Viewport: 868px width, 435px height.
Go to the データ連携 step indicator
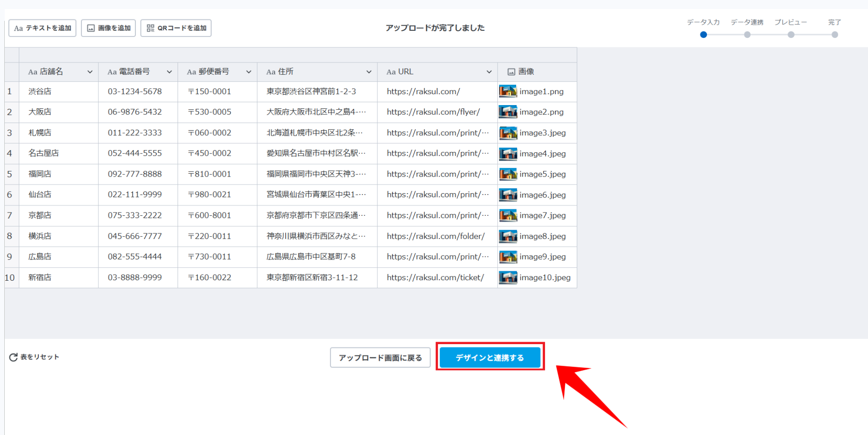pos(747,35)
